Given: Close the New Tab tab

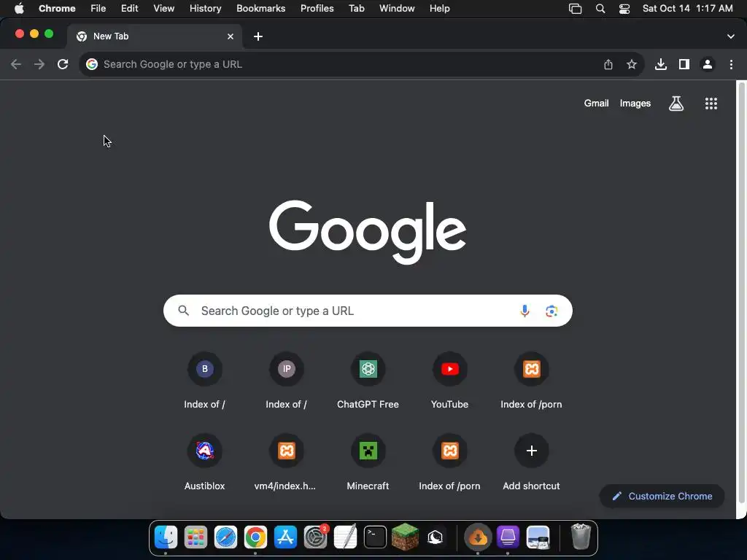Looking at the screenshot, I should [231, 36].
